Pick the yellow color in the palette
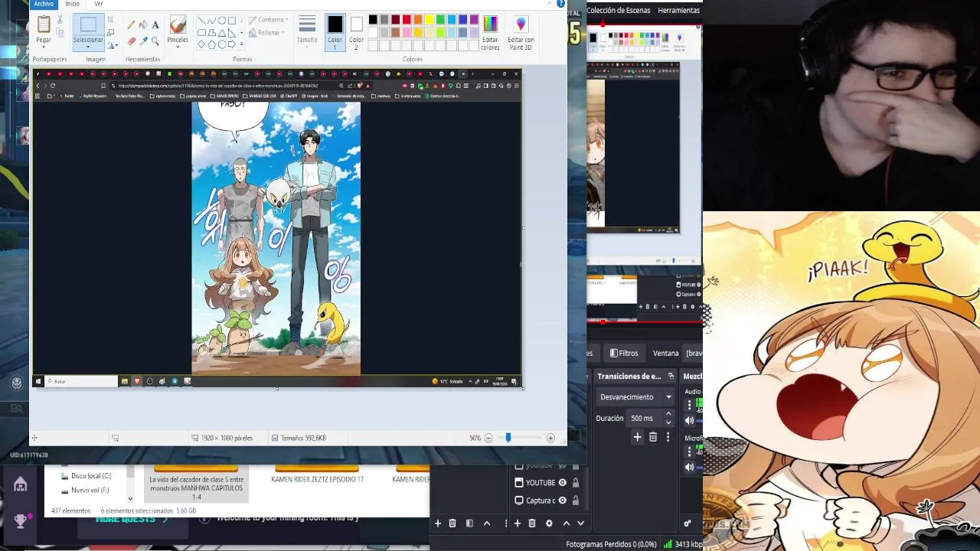This screenshot has width=980, height=551. pyautogui.click(x=429, y=20)
